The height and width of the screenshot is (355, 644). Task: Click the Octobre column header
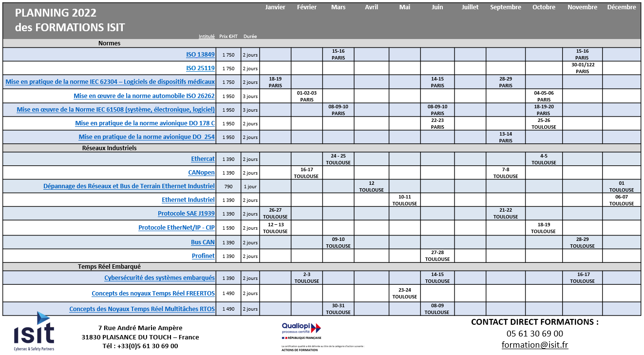point(544,7)
